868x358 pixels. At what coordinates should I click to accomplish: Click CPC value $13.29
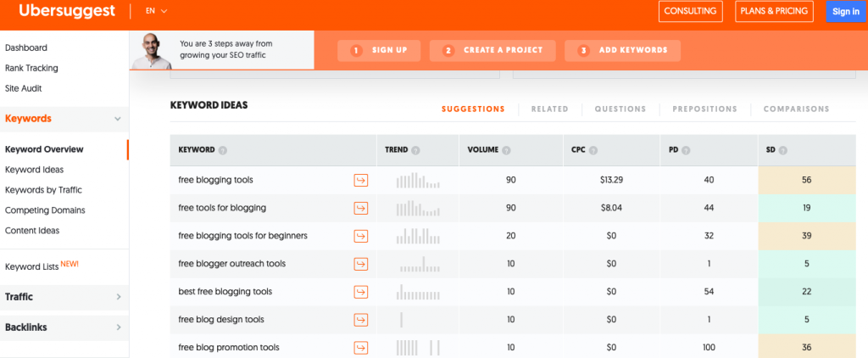pyautogui.click(x=611, y=180)
